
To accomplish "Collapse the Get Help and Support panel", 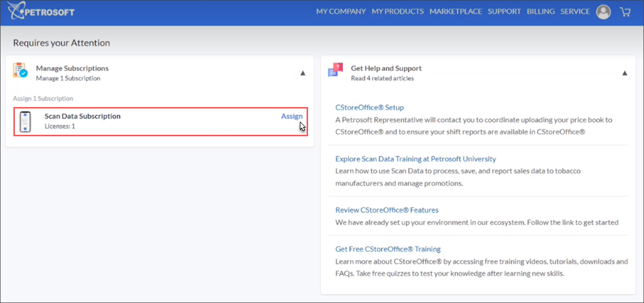I will (x=624, y=74).
